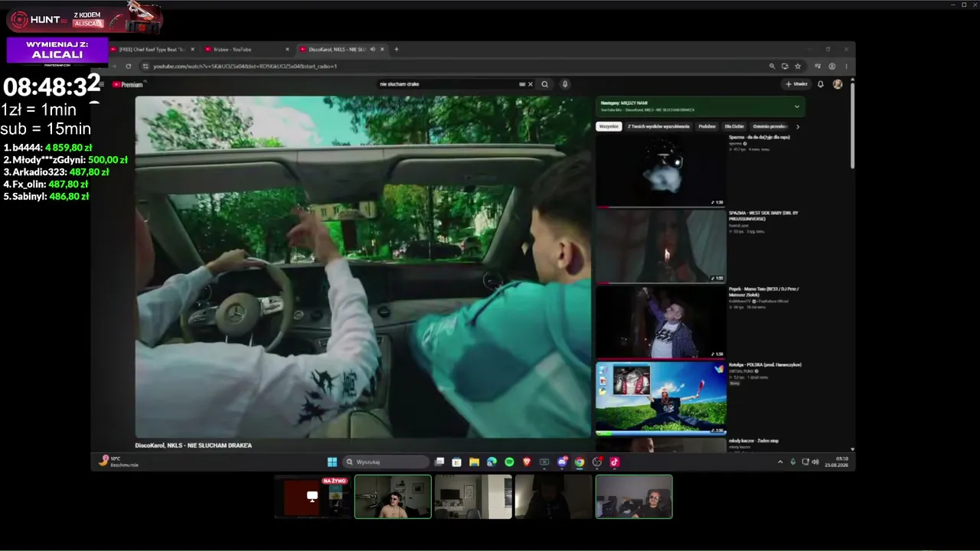Mute the audio icon on DiscoKarol tab
The height and width of the screenshot is (551, 980).
[372, 49]
